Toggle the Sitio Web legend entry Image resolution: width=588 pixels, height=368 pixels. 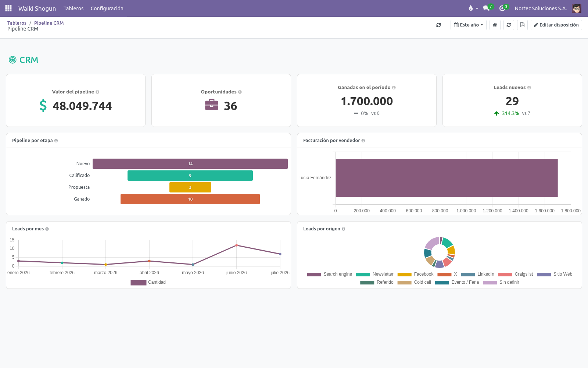pos(555,274)
